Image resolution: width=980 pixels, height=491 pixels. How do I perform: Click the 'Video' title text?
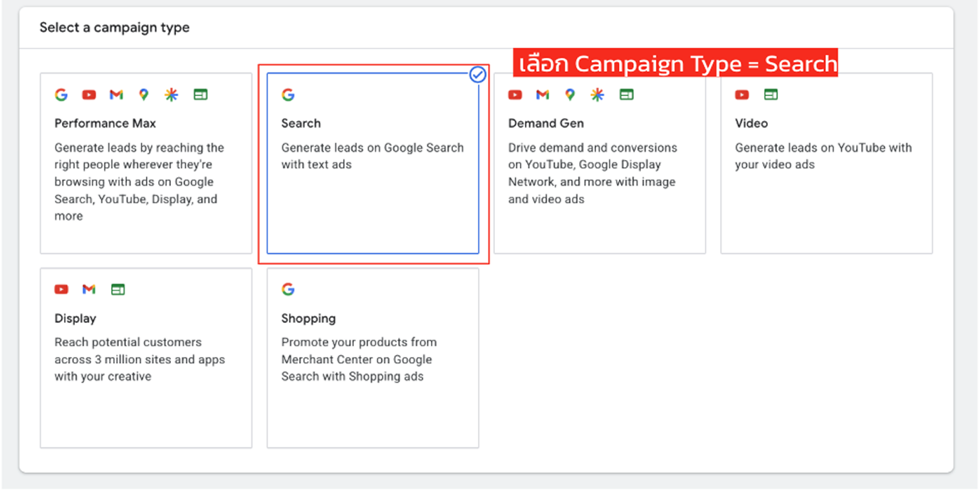point(751,123)
